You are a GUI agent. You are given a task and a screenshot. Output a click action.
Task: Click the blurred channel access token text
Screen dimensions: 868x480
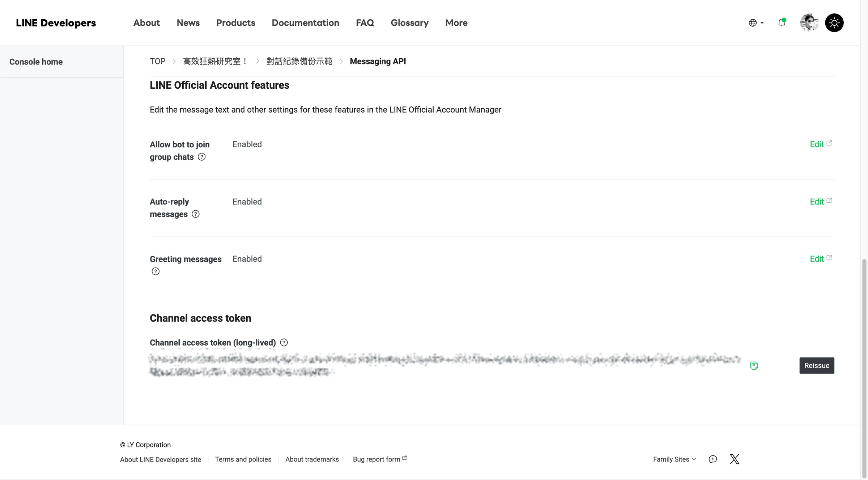click(445, 365)
